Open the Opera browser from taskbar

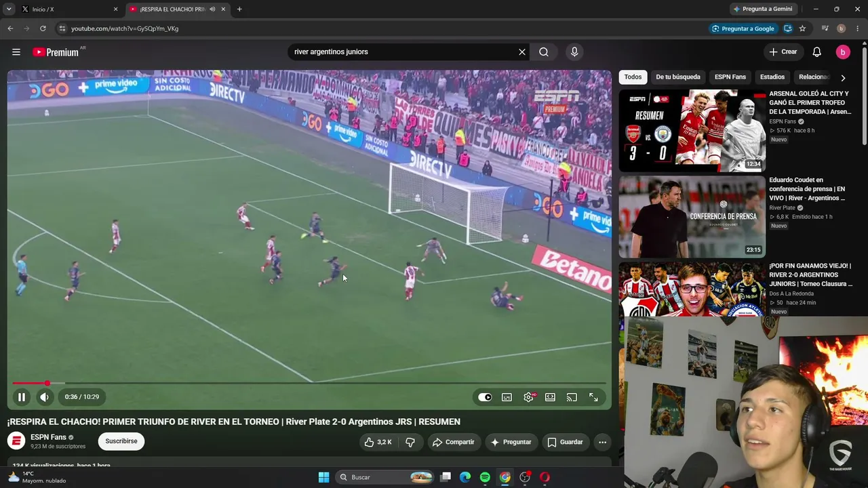[545, 477]
